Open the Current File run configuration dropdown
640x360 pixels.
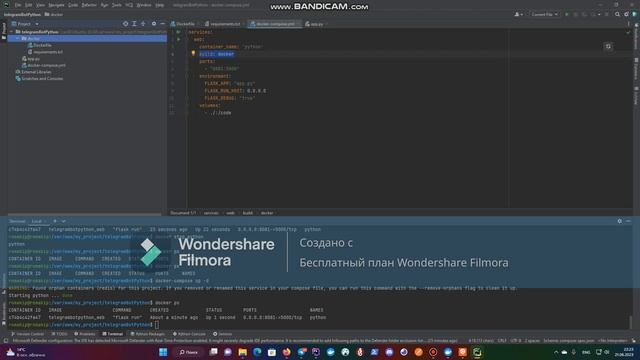click(x=544, y=14)
